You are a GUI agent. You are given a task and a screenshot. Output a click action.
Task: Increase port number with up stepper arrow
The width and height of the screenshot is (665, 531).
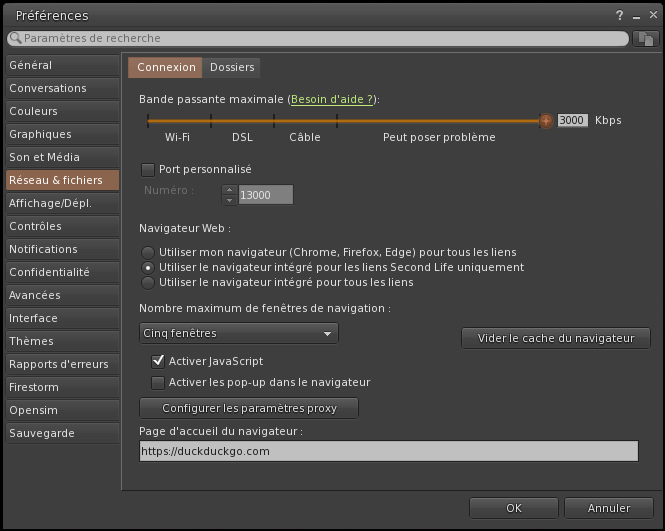pos(229,190)
